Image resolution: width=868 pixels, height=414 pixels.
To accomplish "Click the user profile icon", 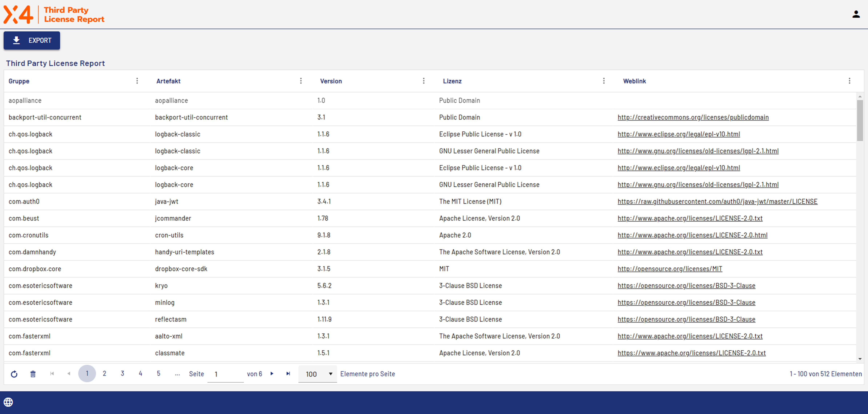I will [x=856, y=14].
